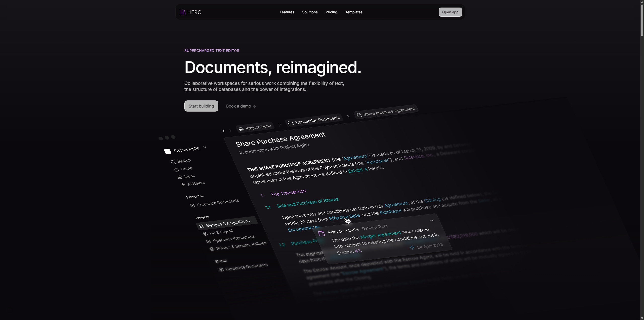
Task: Click the Home icon in sidebar
Action: 177,170
